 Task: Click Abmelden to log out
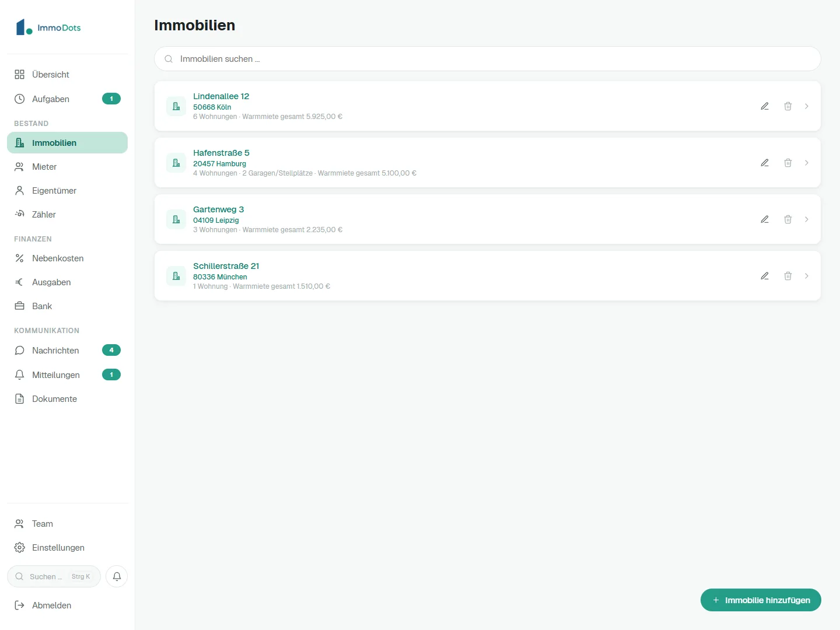67,605
